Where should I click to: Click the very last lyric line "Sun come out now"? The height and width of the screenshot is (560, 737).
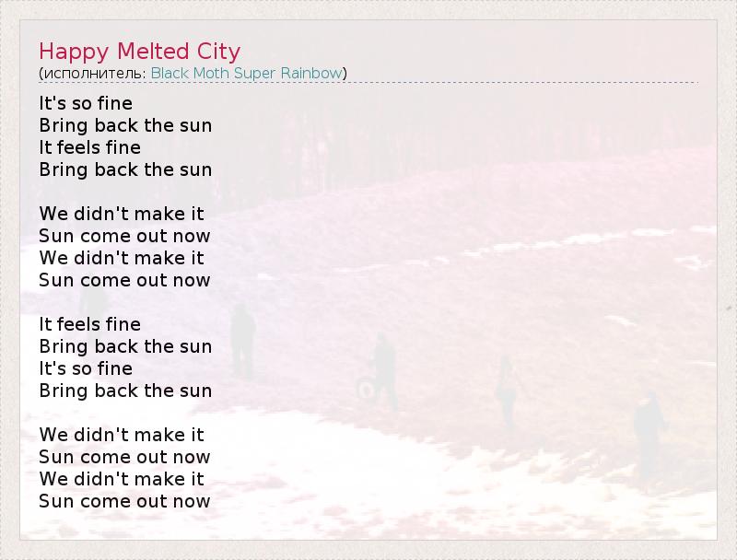coord(124,501)
